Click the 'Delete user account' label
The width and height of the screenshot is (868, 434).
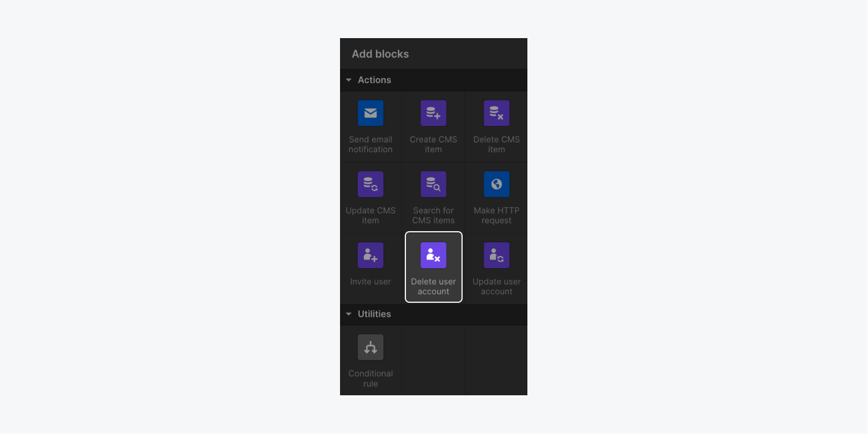[434, 287]
